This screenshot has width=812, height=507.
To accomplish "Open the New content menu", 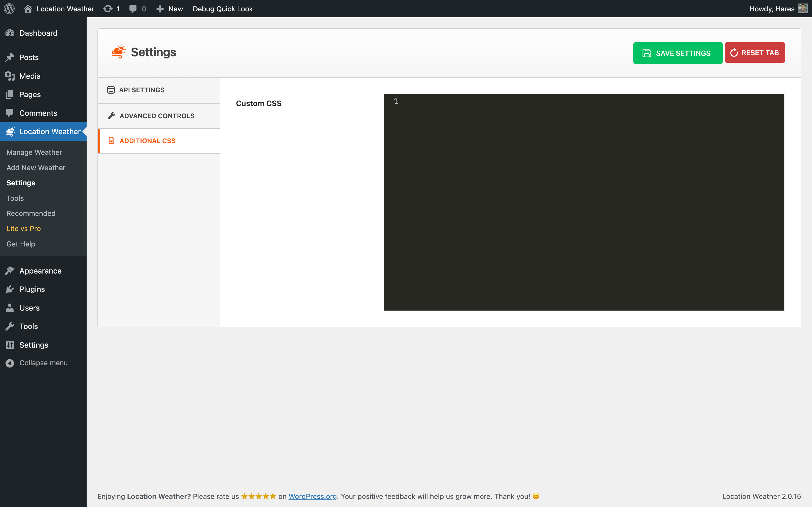I will point(170,9).
